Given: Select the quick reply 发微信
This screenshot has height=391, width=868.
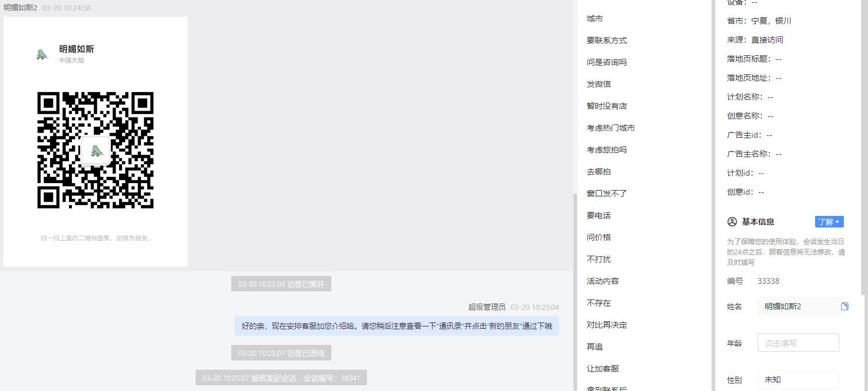Looking at the screenshot, I should [x=599, y=84].
